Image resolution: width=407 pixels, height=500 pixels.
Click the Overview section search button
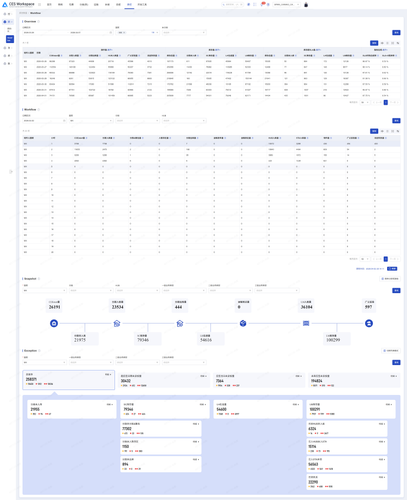(x=396, y=33)
